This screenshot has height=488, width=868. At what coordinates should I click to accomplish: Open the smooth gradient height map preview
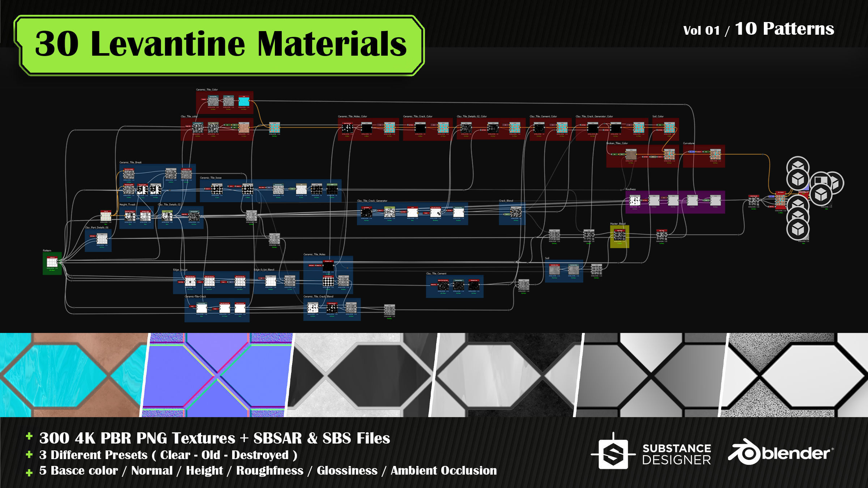(651, 375)
